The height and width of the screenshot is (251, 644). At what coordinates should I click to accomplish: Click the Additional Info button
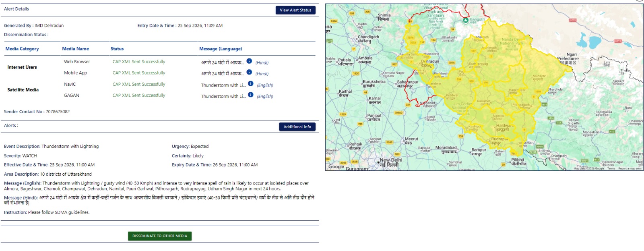point(297,127)
